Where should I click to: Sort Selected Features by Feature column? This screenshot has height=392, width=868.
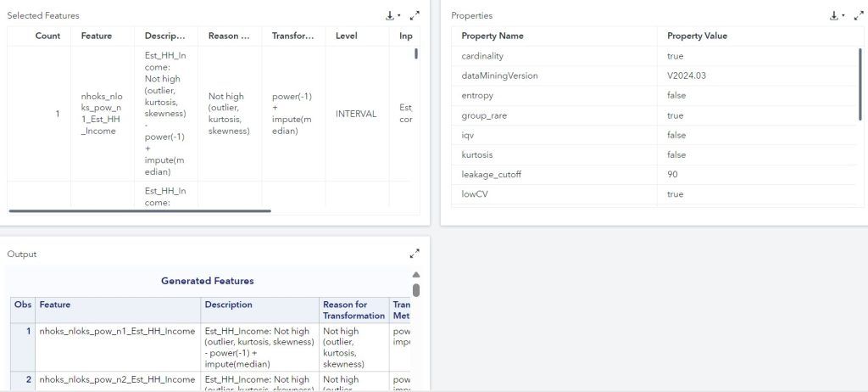coord(97,36)
